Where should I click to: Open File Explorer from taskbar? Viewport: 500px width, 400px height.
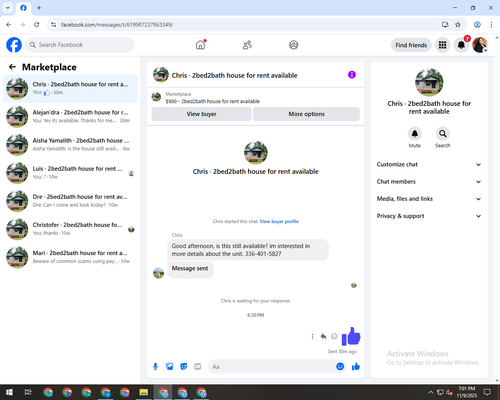tap(144, 392)
